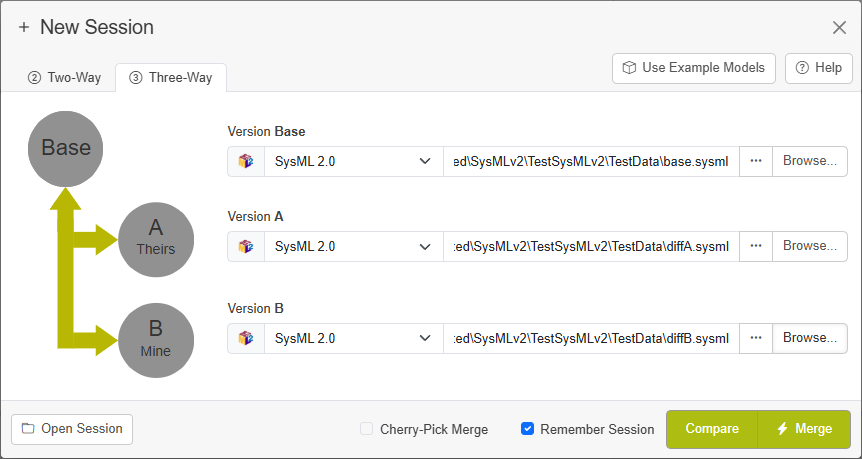The image size is (862, 459).
Task: Click the SysML cube icon for Version B
Action: pyautogui.click(x=246, y=338)
